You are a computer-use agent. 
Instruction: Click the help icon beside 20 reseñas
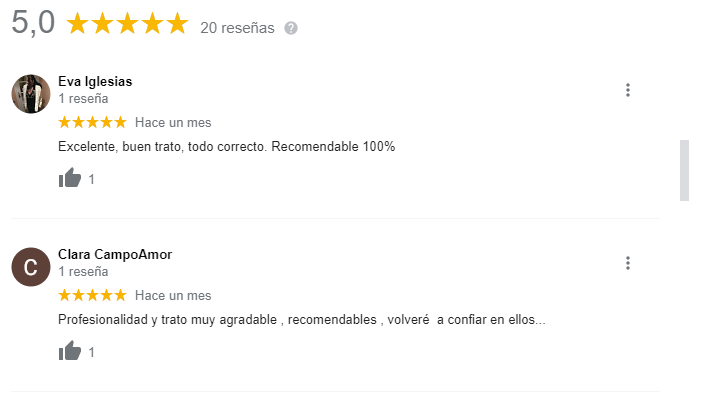(291, 28)
